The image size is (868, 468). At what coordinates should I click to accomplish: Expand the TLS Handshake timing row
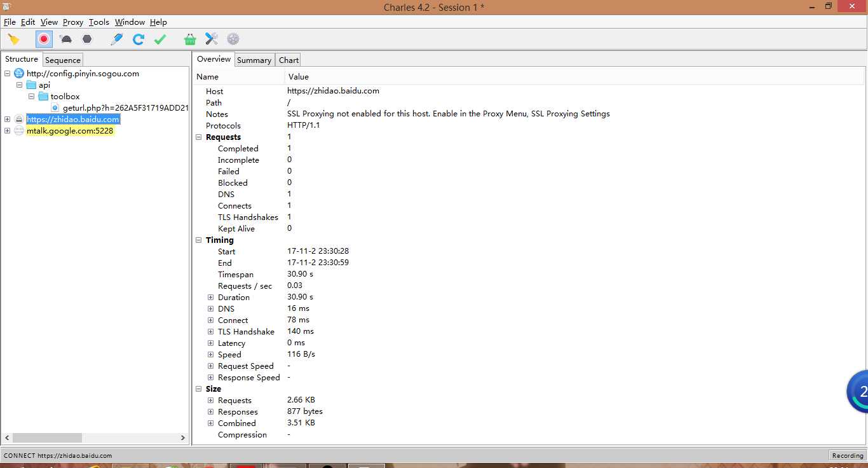(211, 331)
